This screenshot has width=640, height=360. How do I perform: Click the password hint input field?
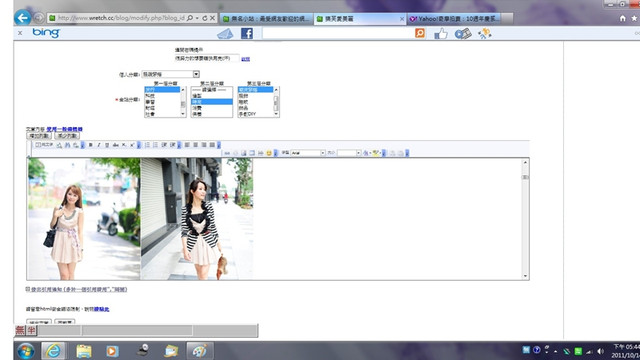pos(207,58)
